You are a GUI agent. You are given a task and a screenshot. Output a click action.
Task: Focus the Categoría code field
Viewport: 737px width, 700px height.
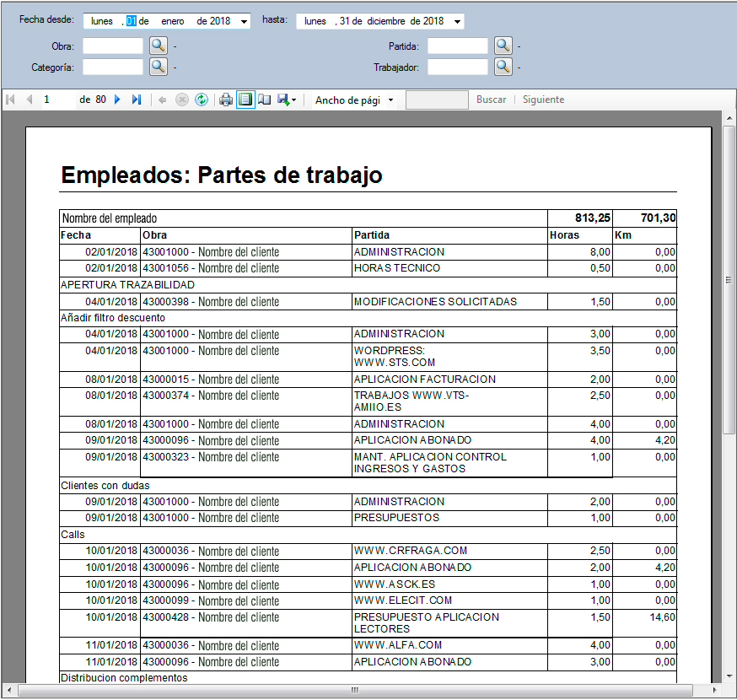[x=113, y=67]
